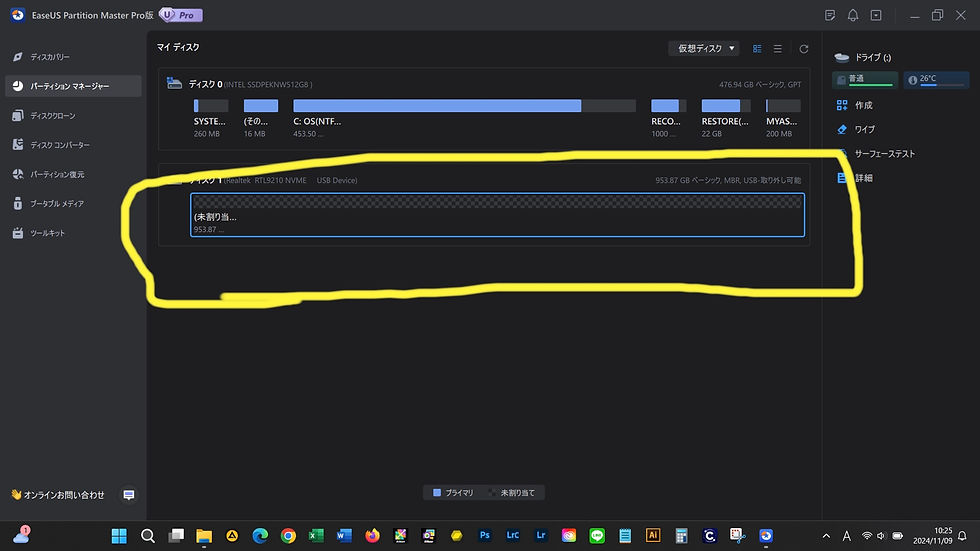Open Snipping Tool from taskbar
Viewport: 980px width, 551px height.
point(738,535)
